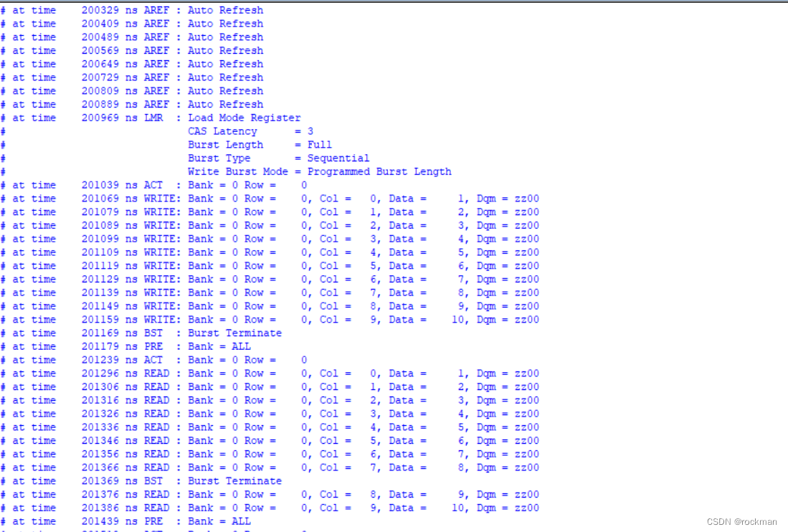Select the Auto Refresh line at 200409 ns

(132, 24)
